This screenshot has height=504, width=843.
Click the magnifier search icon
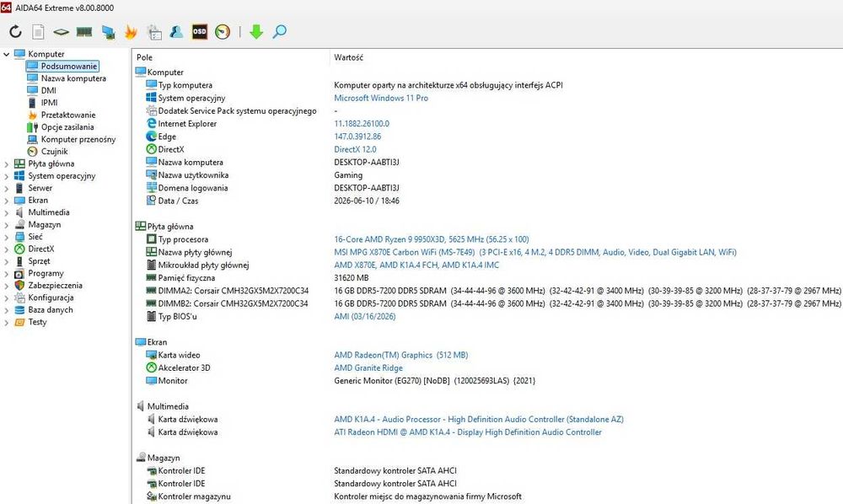click(x=280, y=32)
